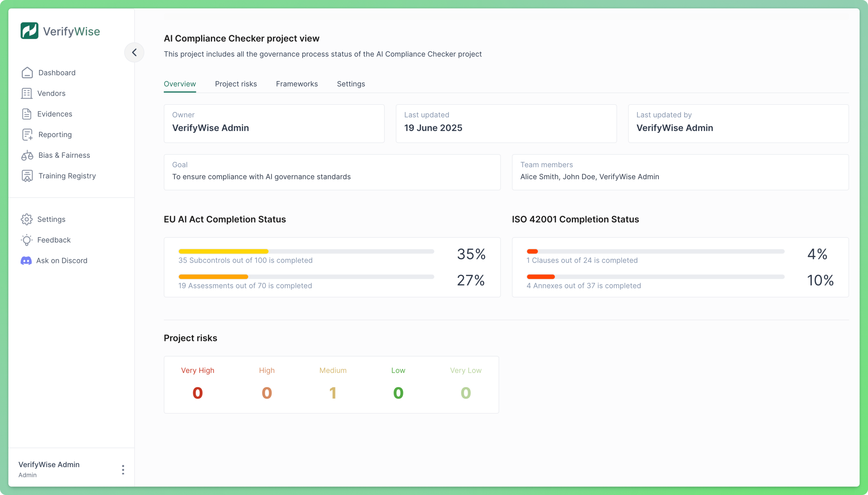Click the High risk count
This screenshot has height=495, width=868.
point(267,393)
